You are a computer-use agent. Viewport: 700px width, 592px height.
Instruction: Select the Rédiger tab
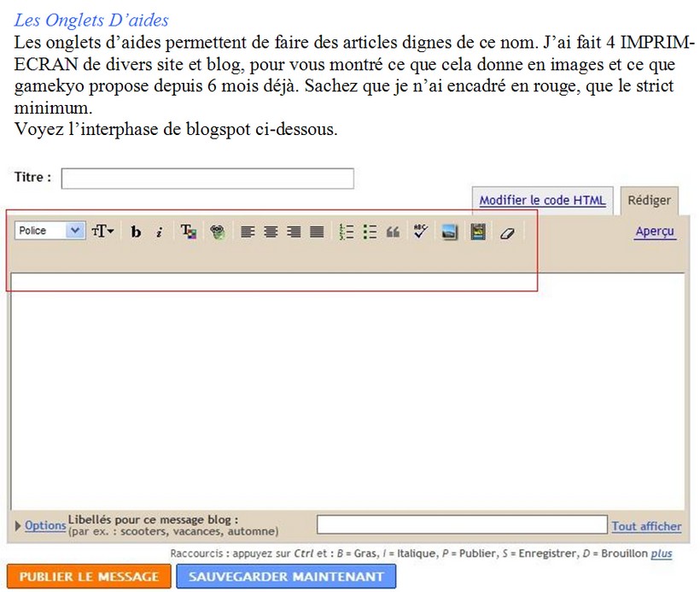[x=649, y=200]
